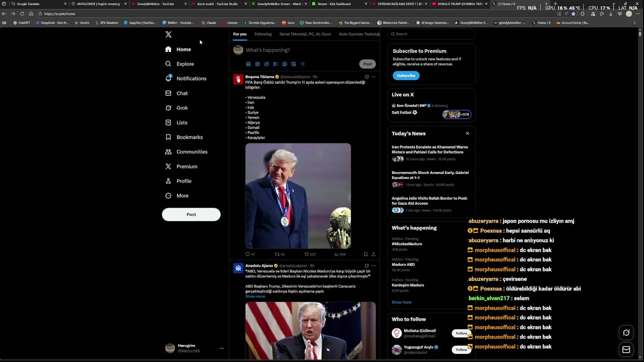This screenshot has width=644, height=362.
Task: Open account menu dots beside Herugrim
Action: click(221, 348)
